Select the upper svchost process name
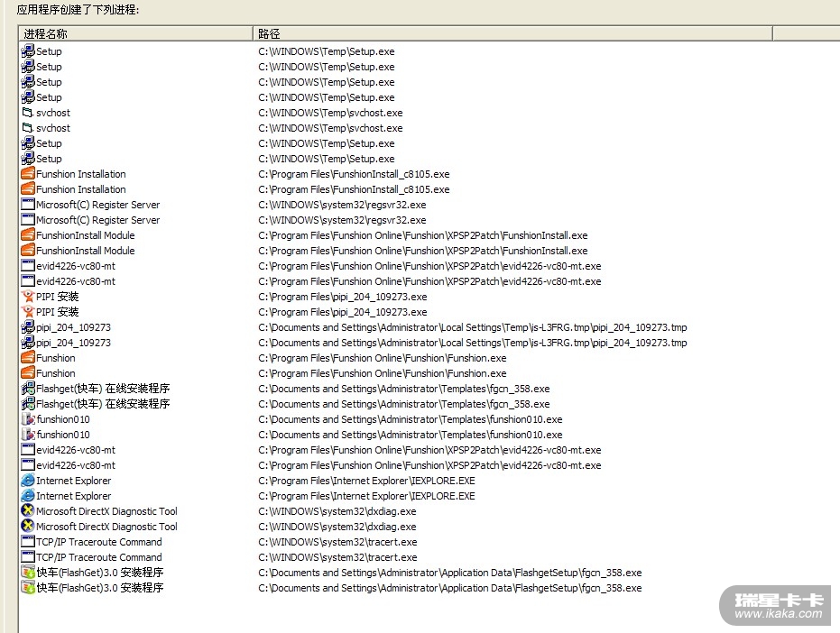Screen dimensions: 840x633 coord(53,113)
